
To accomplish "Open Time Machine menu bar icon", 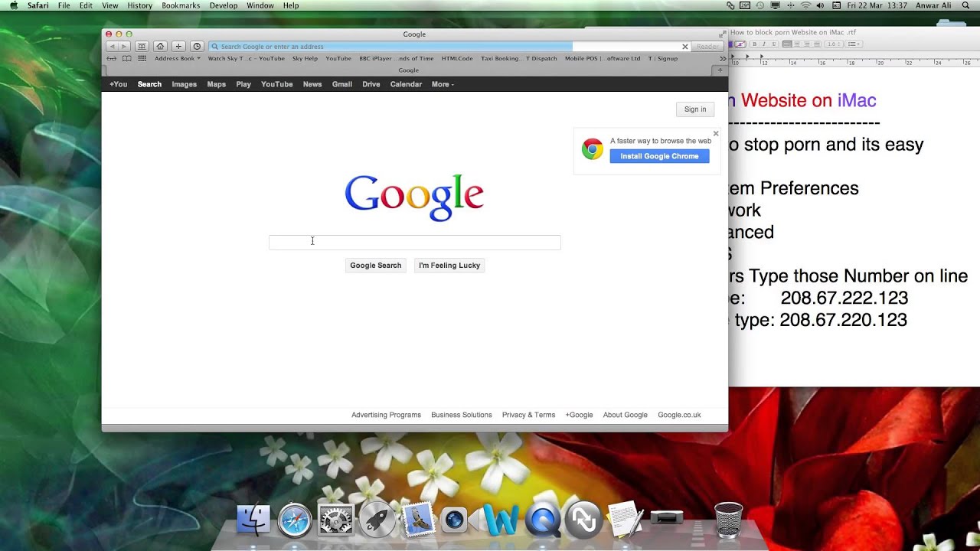I will pyautogui.click(x=760, y=5).
